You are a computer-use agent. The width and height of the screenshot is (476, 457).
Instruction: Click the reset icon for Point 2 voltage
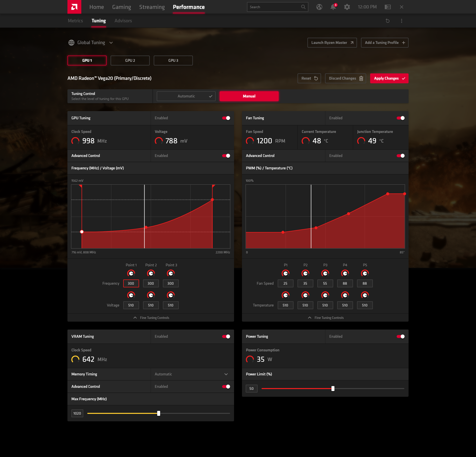click(150, 295)
